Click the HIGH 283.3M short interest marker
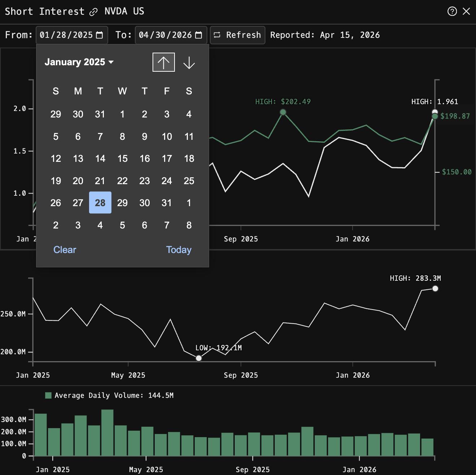Viewport: 476px width, 475px height. click(x=435, y=288)
